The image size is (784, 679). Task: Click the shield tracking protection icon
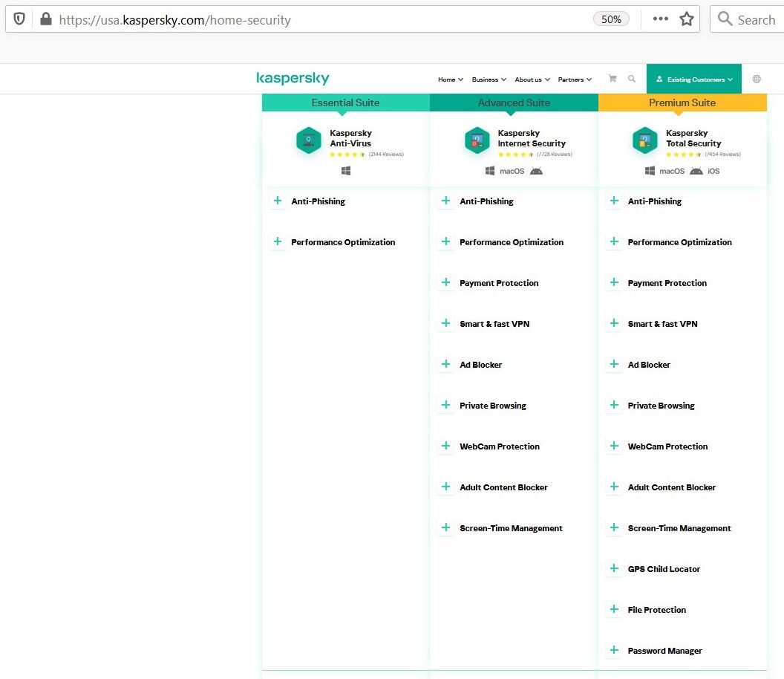pyautogui.click(x=19, y=19)
